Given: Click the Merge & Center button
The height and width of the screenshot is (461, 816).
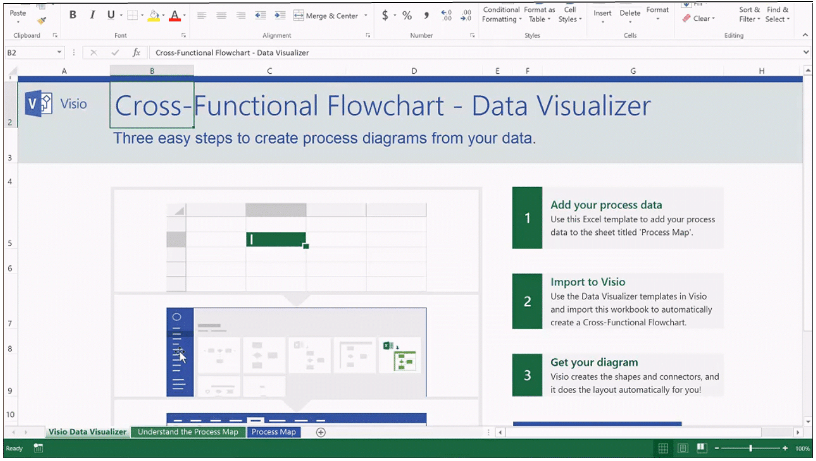Looking at the screenshot, I should [x=331, y=16].
